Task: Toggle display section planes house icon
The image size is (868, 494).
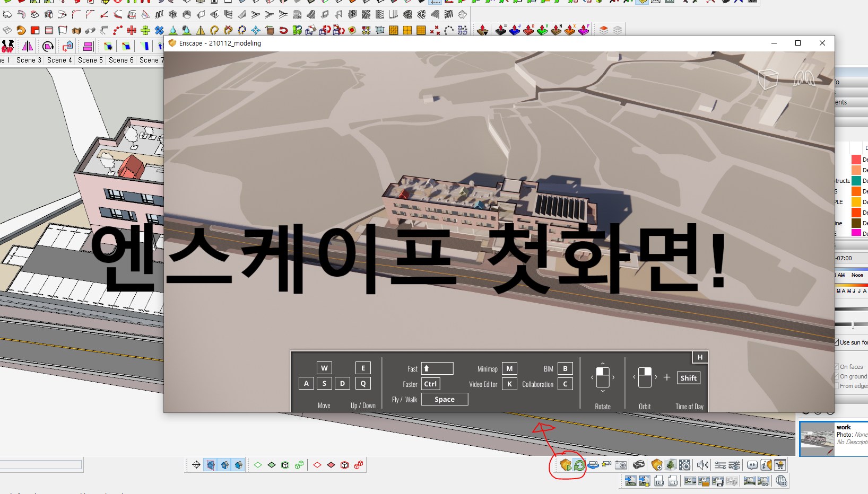Action: pyautogui.click(x=211, y=465)
